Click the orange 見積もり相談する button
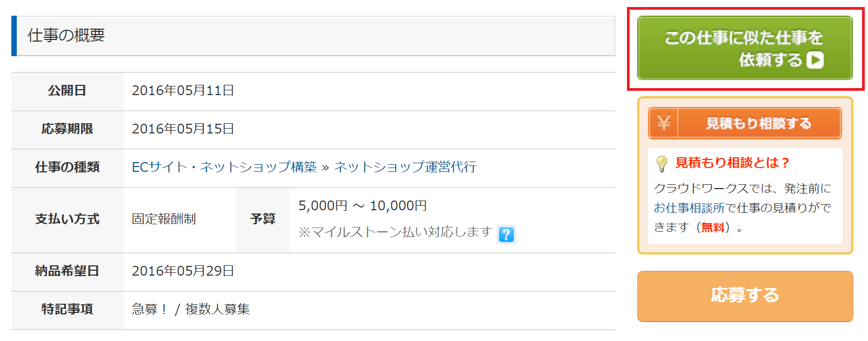 745,123
